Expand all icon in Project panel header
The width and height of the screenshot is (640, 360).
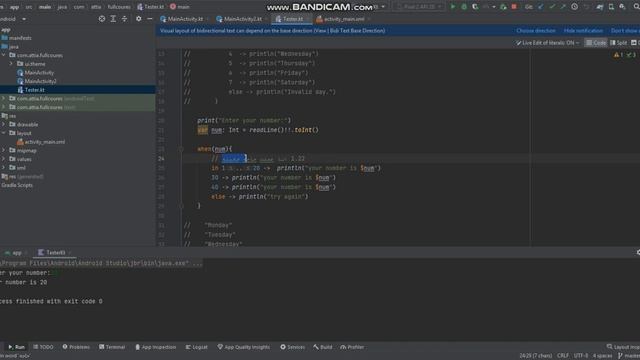(x=113, y=19)
